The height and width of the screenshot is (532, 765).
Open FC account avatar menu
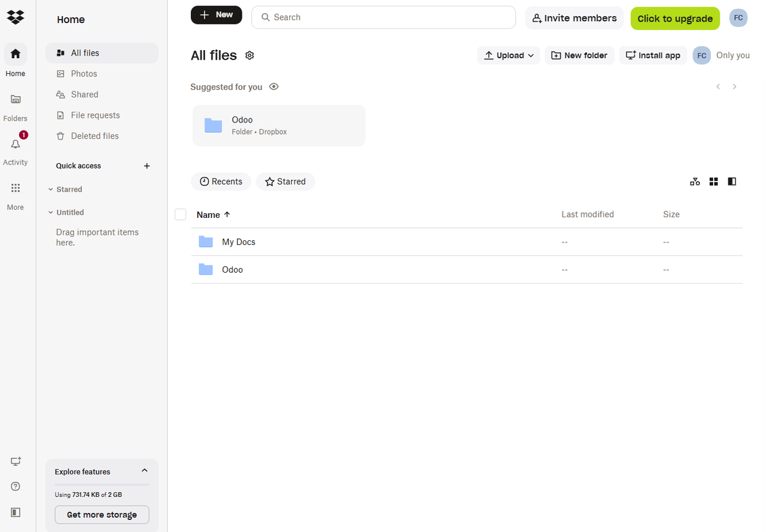pyautogui.click(x=739, y=18)
